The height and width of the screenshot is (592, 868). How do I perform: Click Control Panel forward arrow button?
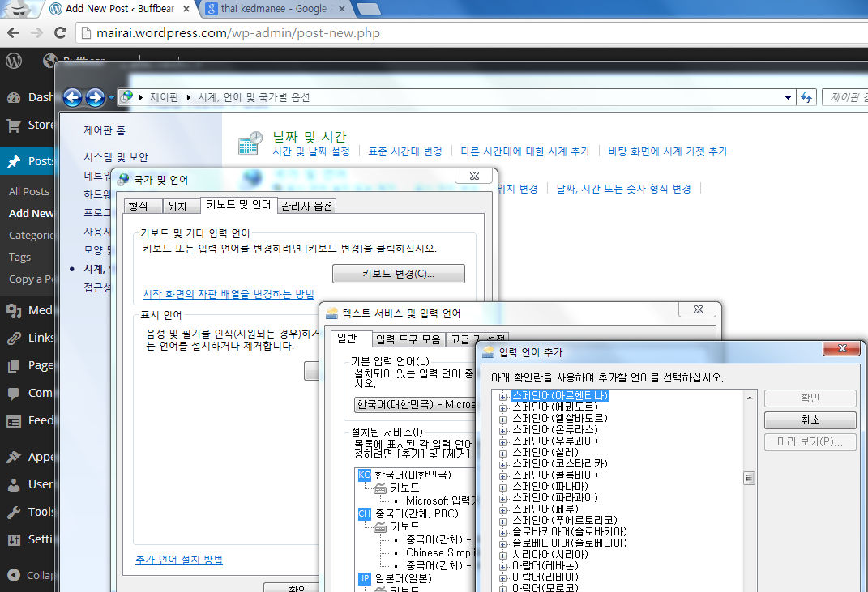(95, 98)
